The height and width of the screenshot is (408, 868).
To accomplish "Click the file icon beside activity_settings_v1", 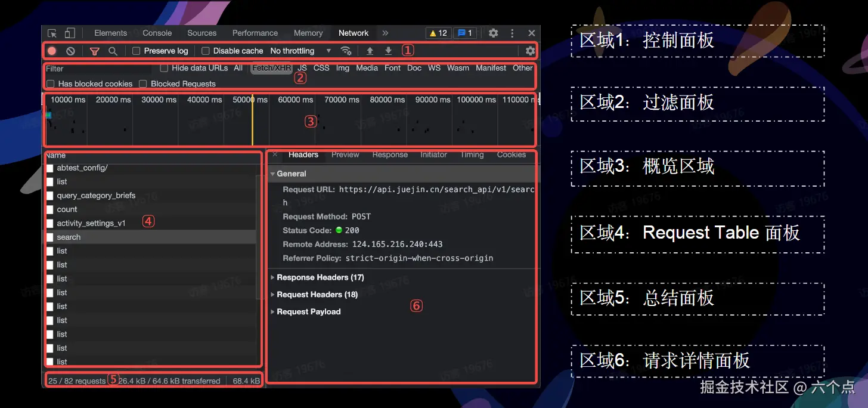I will pos(50,224).
